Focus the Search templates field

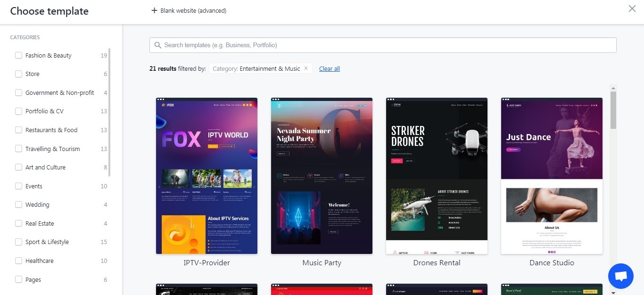[x=383, y=45]
